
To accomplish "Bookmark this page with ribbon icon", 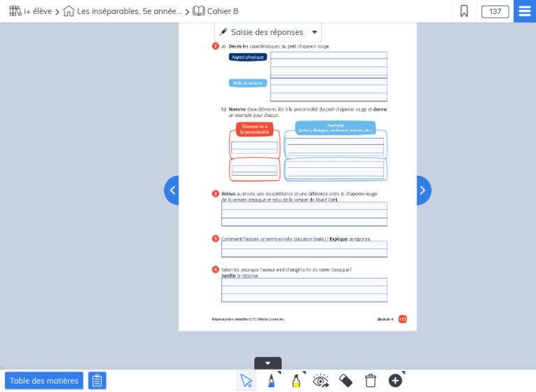I will (464, 11).
